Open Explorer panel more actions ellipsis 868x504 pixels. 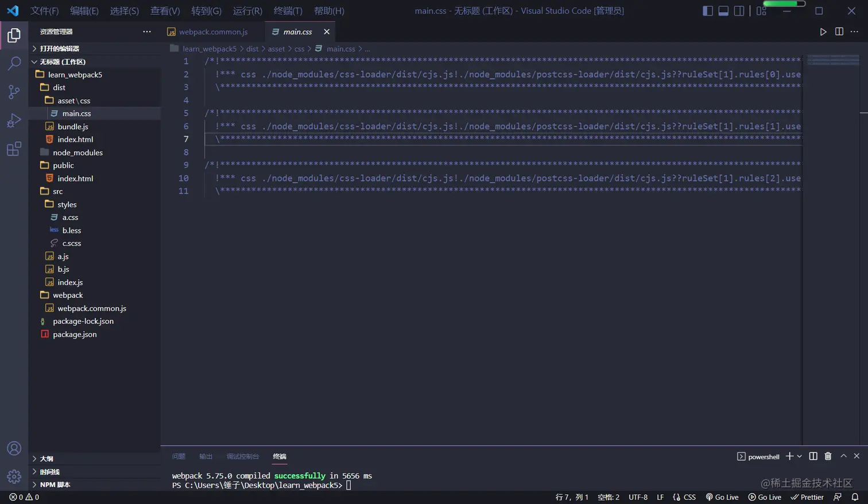(147, 32)
